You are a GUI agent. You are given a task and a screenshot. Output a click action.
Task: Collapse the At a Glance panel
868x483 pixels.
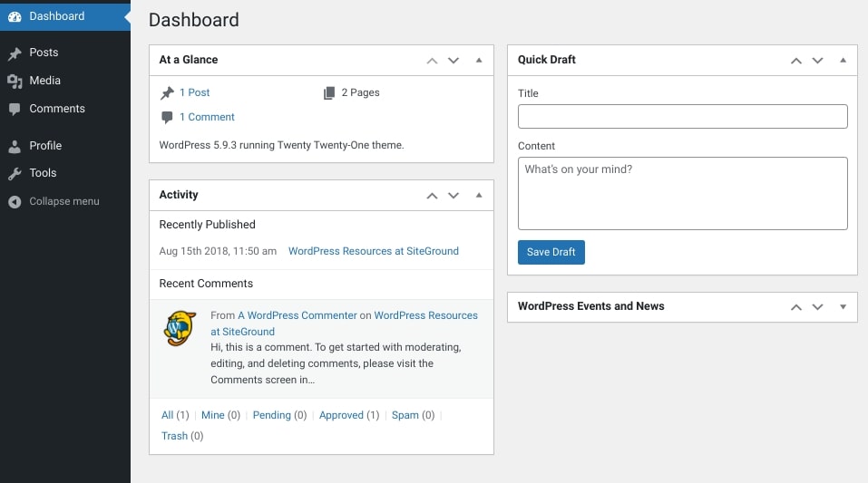click(x=479, y=61)
